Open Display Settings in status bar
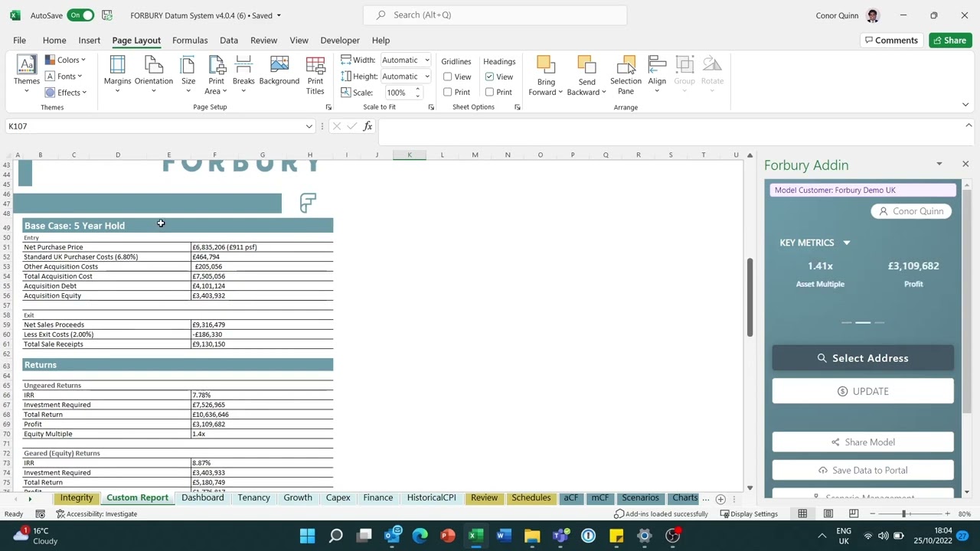The image size is (980, 551). [x=749, y=514]
